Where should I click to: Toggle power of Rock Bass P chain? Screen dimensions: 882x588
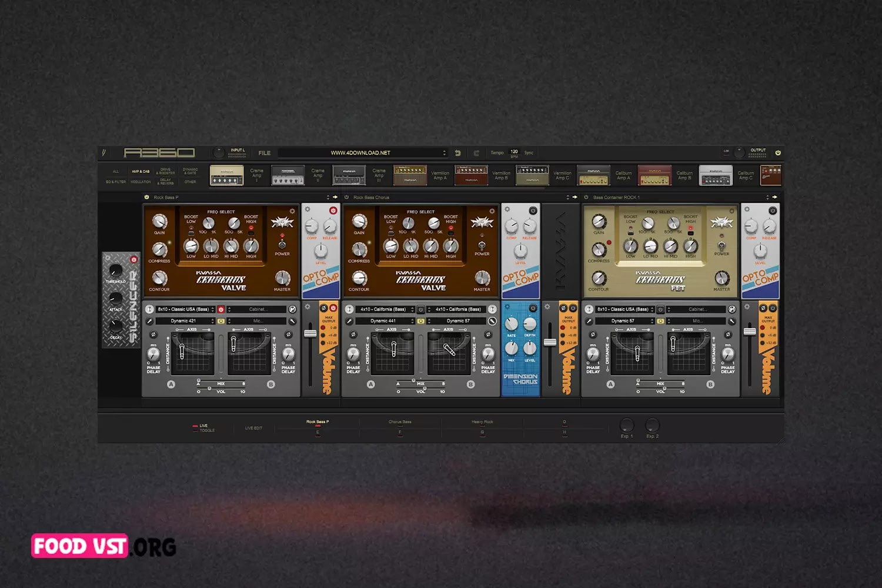pos(146,198)
